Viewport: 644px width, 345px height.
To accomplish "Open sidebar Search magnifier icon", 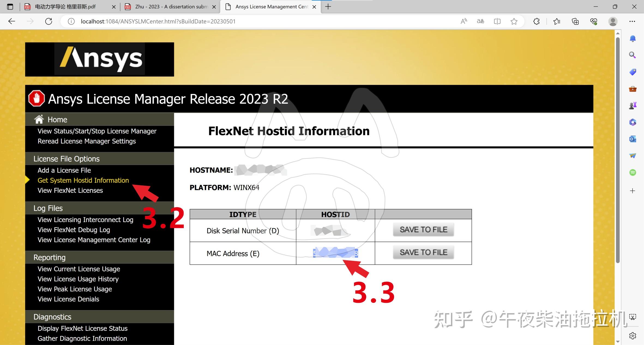I will point(633,55).
